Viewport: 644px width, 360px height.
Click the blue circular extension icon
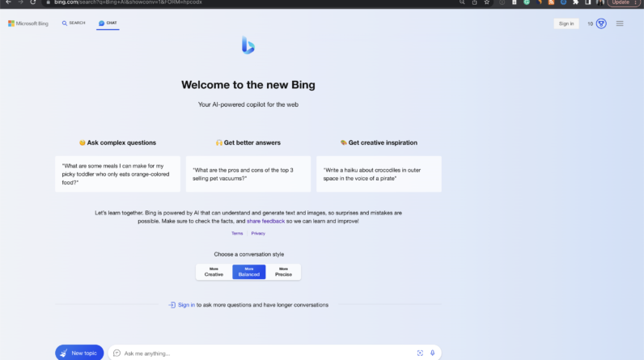[x=563, y=2]
